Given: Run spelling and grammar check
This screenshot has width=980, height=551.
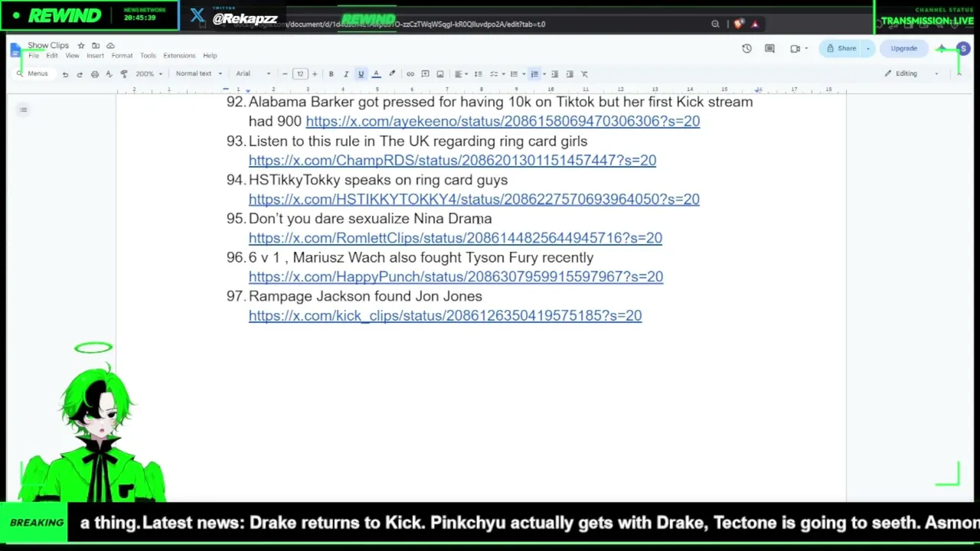Looking at the screenshot, I should tap(109, 74).
